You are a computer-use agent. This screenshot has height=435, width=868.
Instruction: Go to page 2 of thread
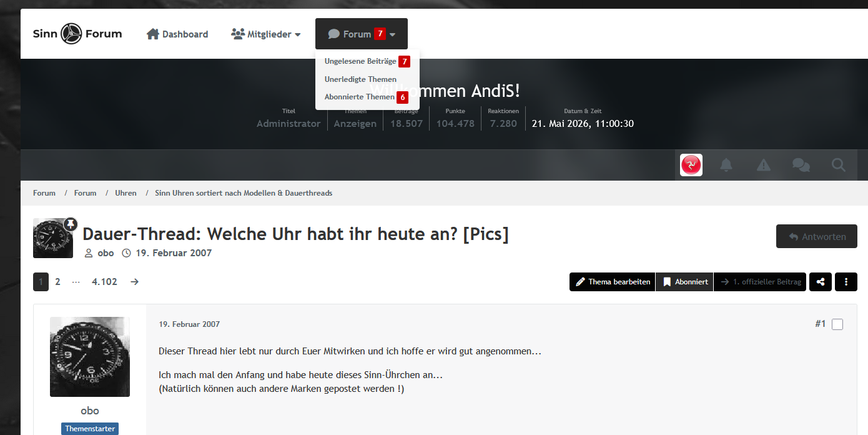57,282
